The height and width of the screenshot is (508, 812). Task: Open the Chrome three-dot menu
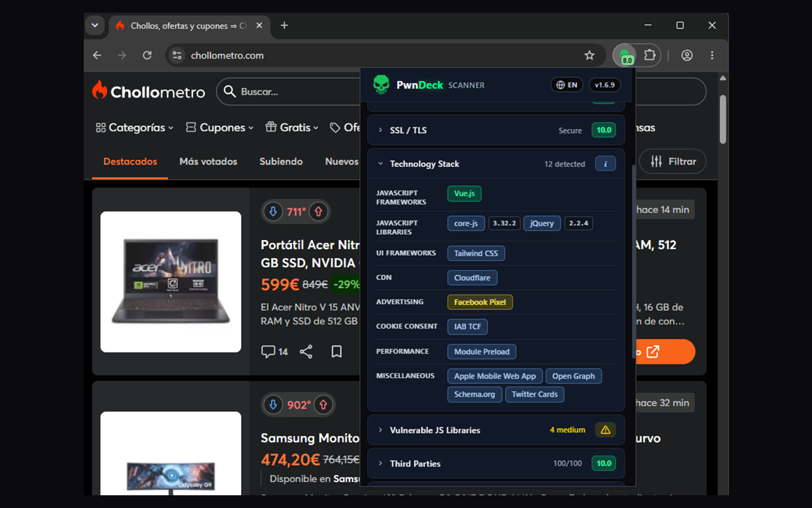tap(712, 55)
